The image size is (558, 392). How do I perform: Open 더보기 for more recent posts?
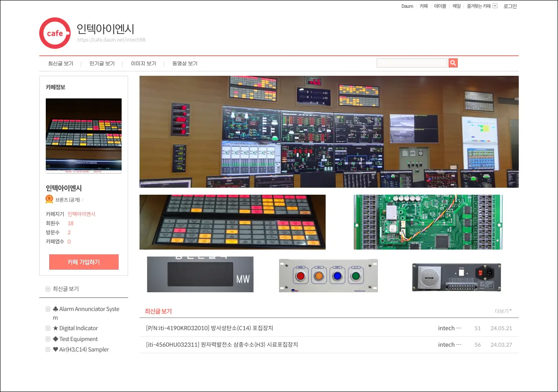pos(503,311)
